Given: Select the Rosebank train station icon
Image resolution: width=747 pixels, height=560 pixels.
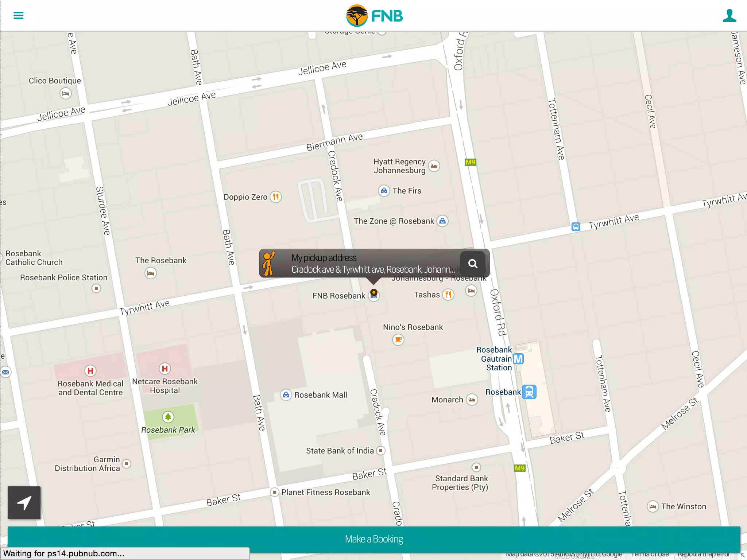Looking at the screenshot, I should click(x=529, y=392).
